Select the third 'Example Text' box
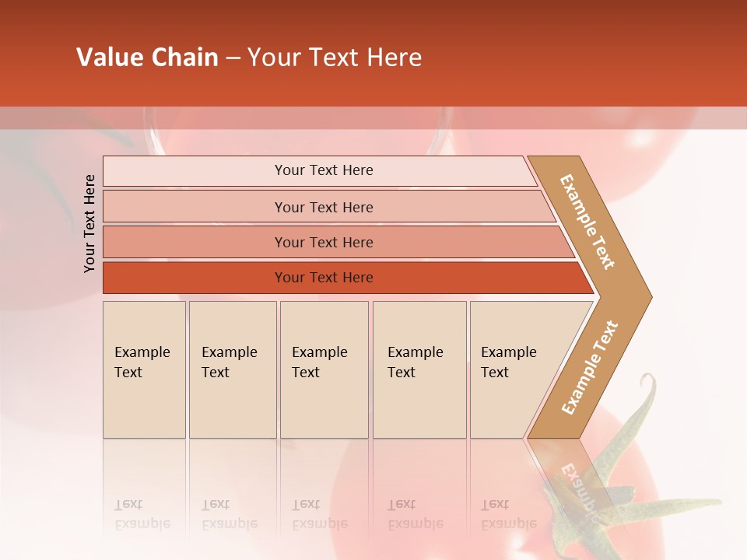 coord(324,369)
